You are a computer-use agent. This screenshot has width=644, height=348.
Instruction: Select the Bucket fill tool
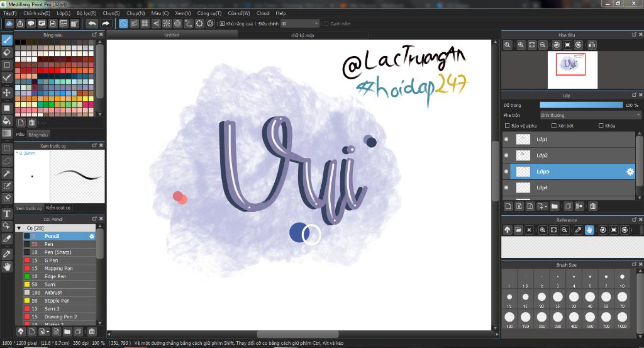tap(7, 120)
